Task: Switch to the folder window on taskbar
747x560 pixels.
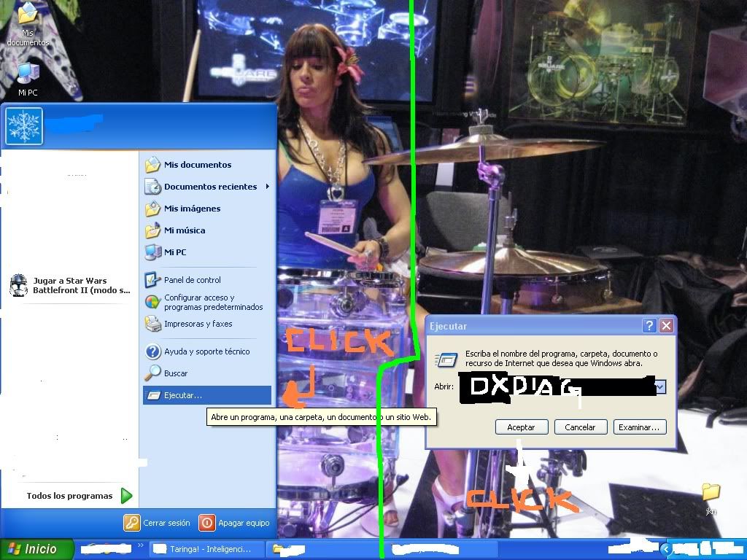Action: [324, 549]
